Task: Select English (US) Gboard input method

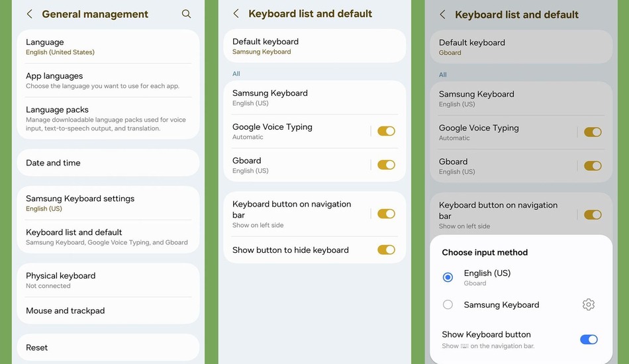Action: pos(448,277)
